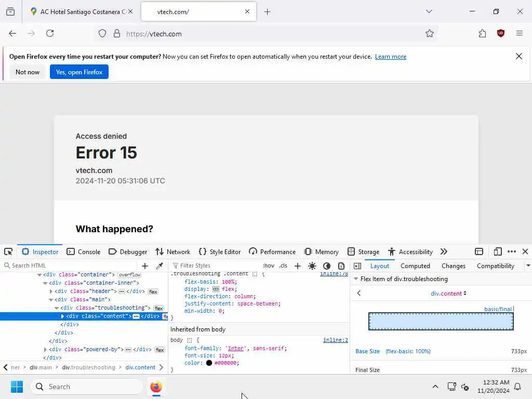Open the DevTools three-dot options menu
The height and width of the screenshot is (399, 532).
click(x=512, y=252)
